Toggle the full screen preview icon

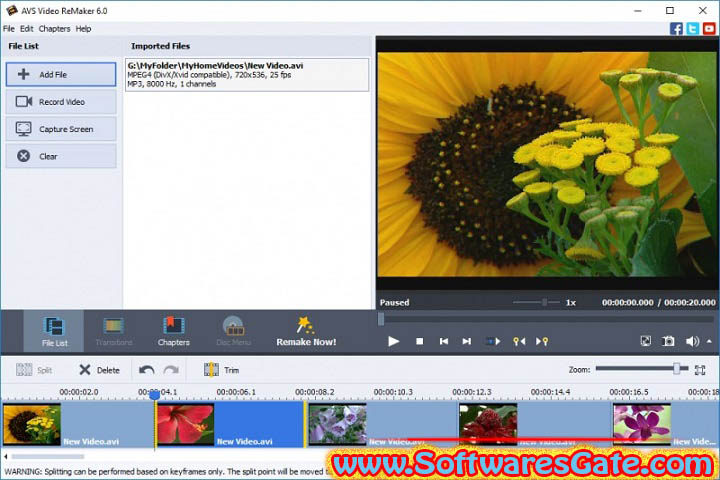pyautogui.click(x=646, y=341)
